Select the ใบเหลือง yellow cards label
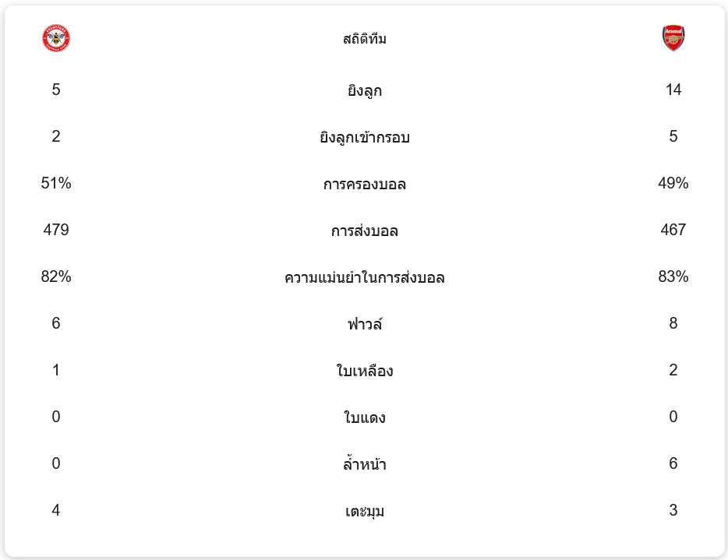728x560 pixels. coord(365,371)
